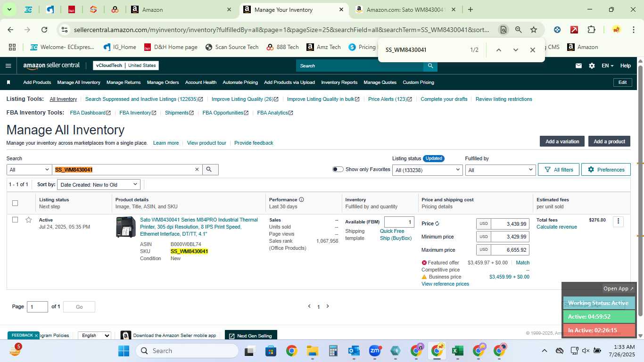Open Inventory Reports menu item
644x362 pixels.
(339, 82)
